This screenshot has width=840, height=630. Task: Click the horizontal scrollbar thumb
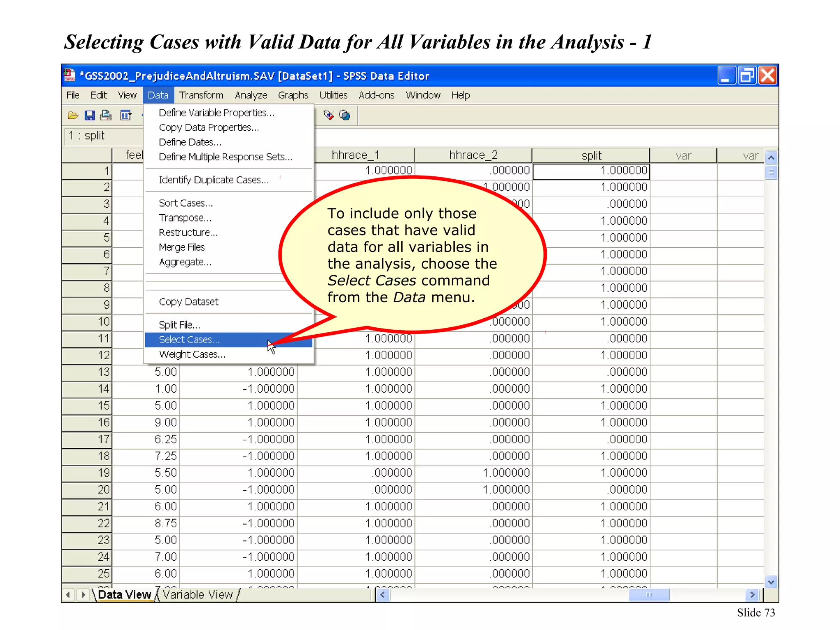click(649, 595)
